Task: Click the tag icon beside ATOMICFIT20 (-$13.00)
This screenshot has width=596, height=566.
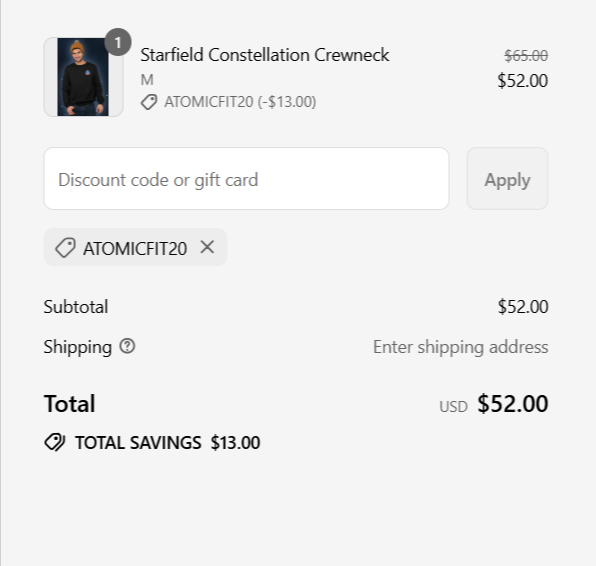Action: (x=149, y=102)
